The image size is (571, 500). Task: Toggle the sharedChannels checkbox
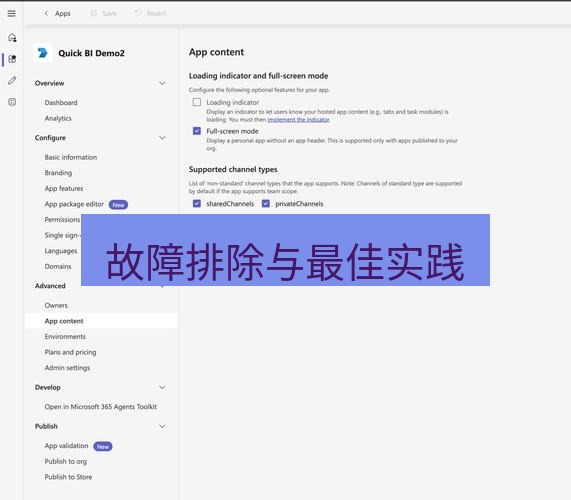[x=197, y=204]
